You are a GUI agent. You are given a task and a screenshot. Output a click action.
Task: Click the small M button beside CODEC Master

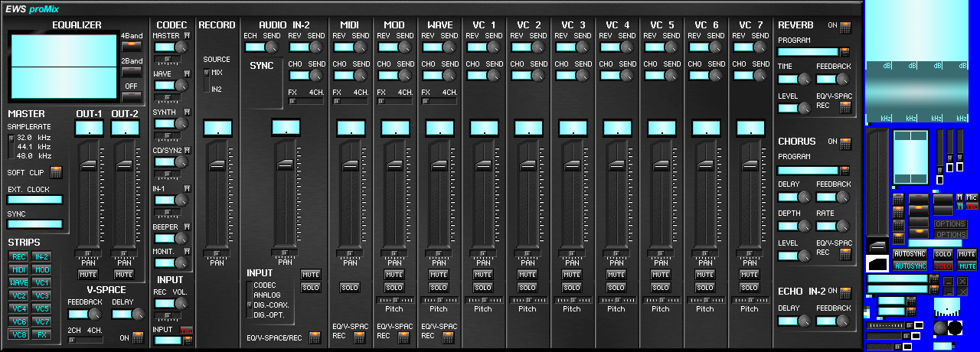(187, 36)
